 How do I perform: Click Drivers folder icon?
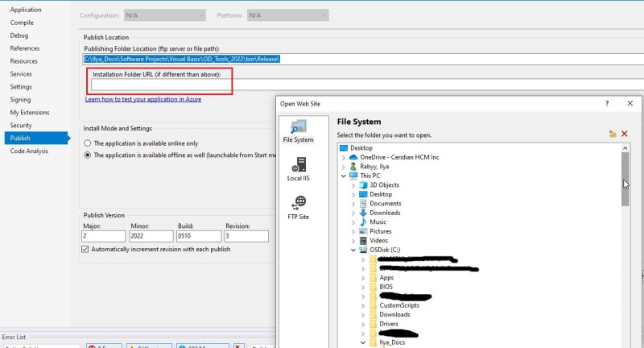pos(373,324)
